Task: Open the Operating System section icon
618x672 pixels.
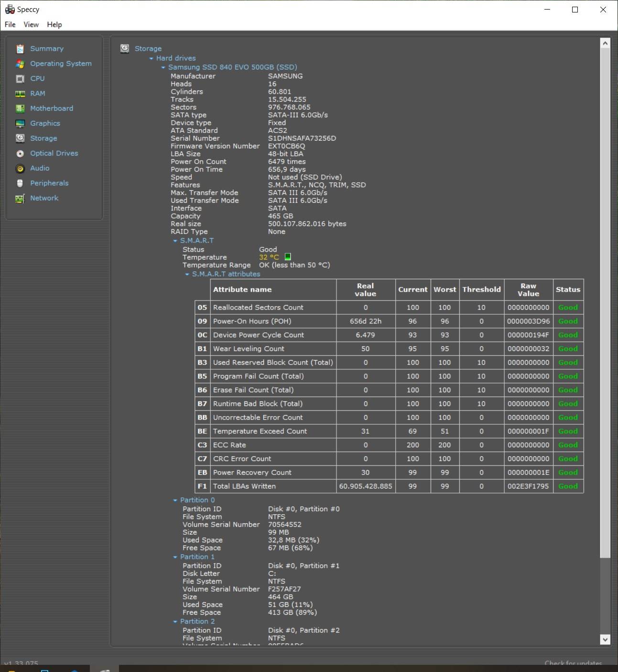Action: click(20, 64)
